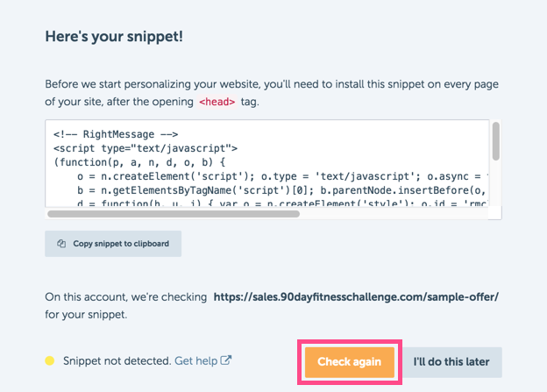The width and height of the screenshot is (547, 392).
Task: Click the script type="text/javascript" code line
Action: click(146, 148)
